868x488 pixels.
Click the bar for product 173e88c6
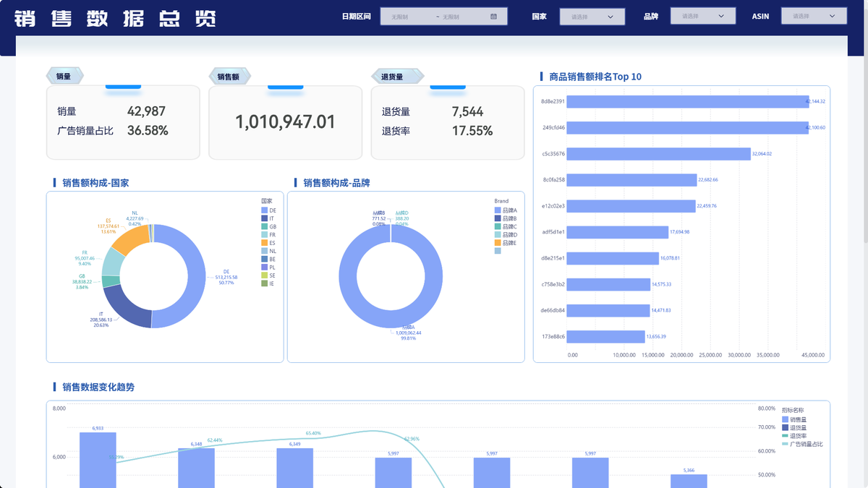click(605, 336)
